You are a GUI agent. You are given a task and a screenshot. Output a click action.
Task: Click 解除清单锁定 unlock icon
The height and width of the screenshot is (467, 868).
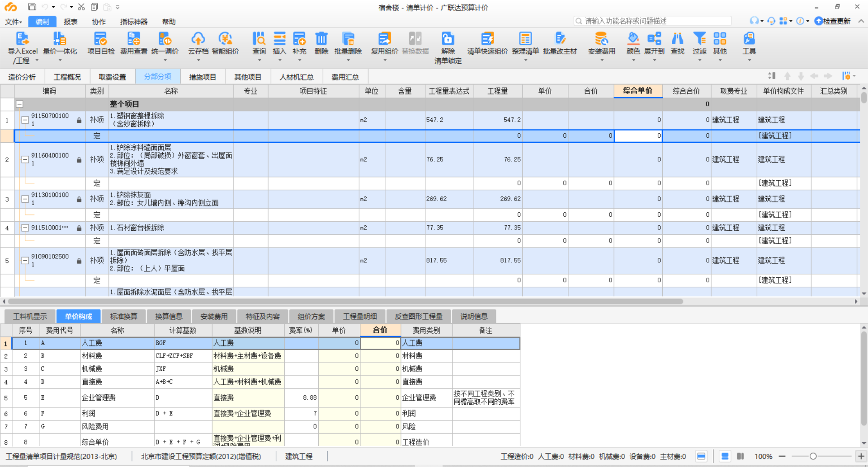click(x=448, y=39)
